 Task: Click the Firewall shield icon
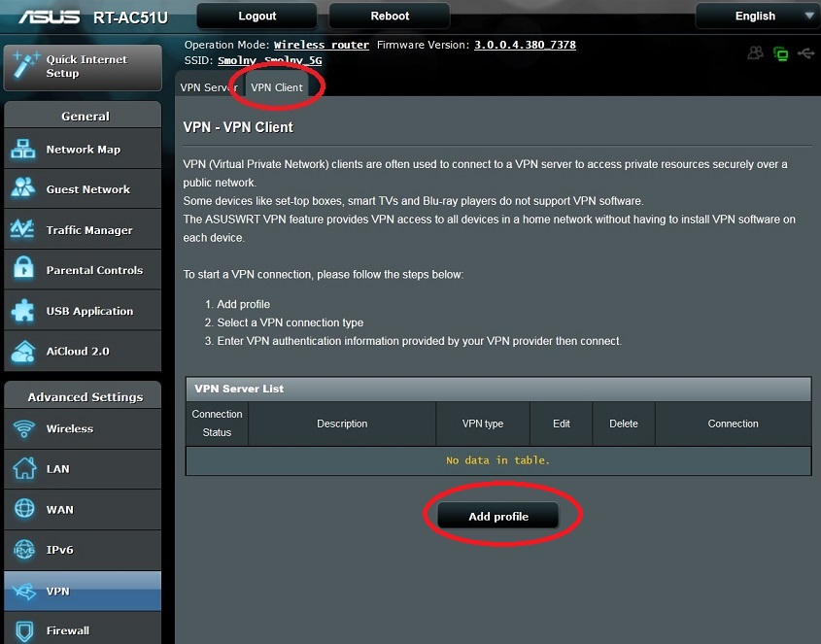24,631
